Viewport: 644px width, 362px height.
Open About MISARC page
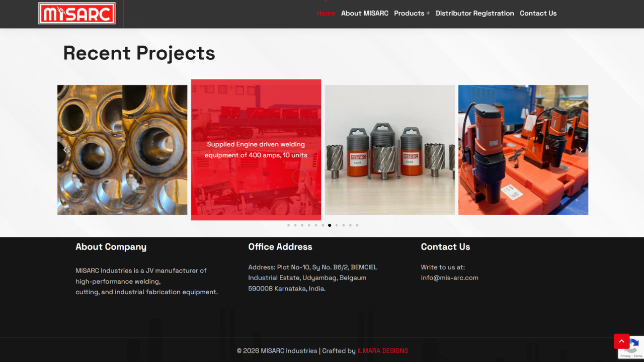coord(365,14)
